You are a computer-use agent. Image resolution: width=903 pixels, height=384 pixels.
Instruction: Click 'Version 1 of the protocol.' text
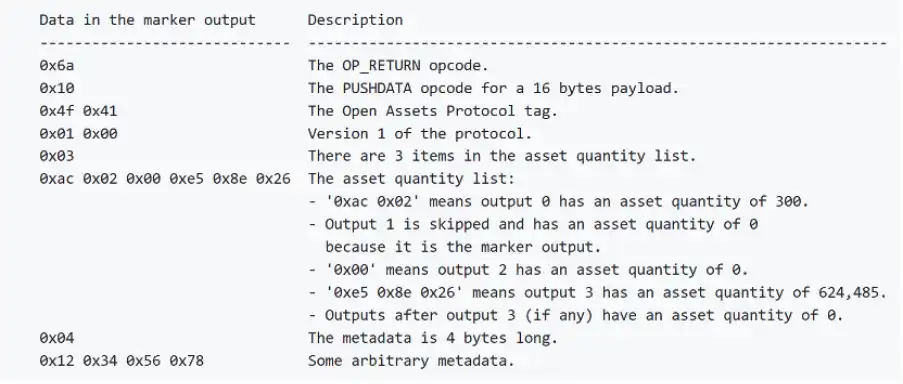coord(419,134)
